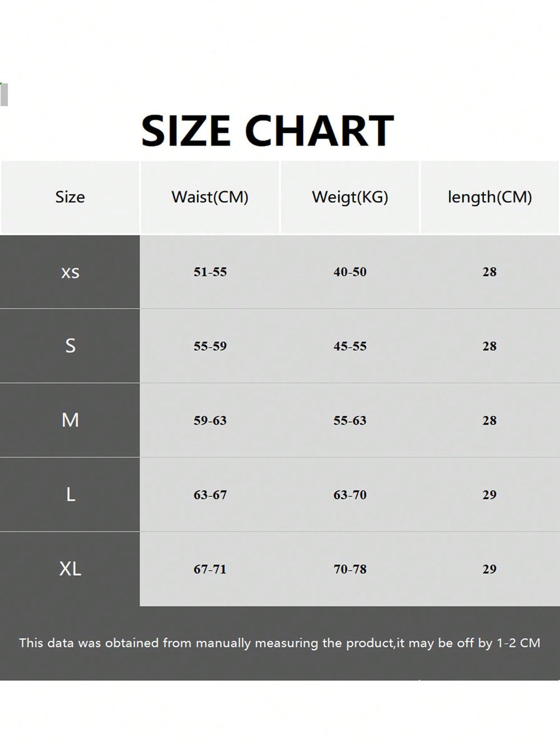This screenshot has width=560, height=746.
Task: Select the 70-78 weight cell
Action: (x=350, y=569)
